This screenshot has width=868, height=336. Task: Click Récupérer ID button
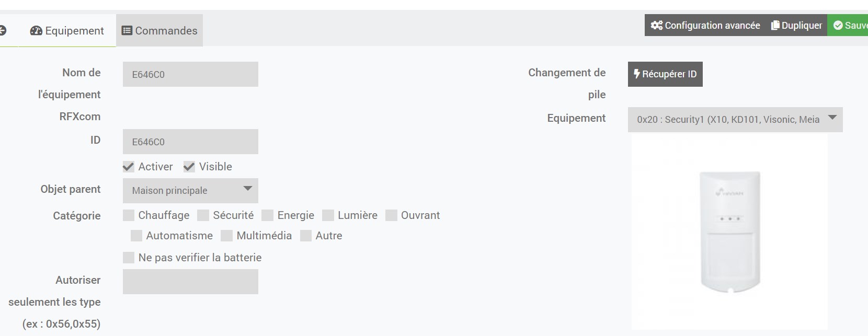pyautogui.click(x=665, y=74)
